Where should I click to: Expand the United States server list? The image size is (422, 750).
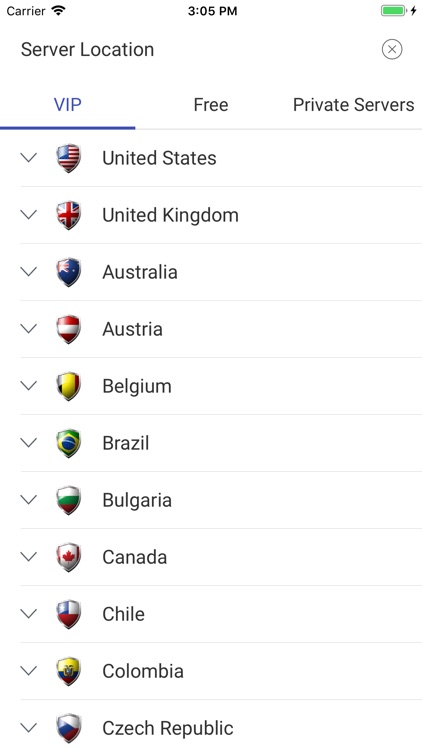tap(29, 157)
